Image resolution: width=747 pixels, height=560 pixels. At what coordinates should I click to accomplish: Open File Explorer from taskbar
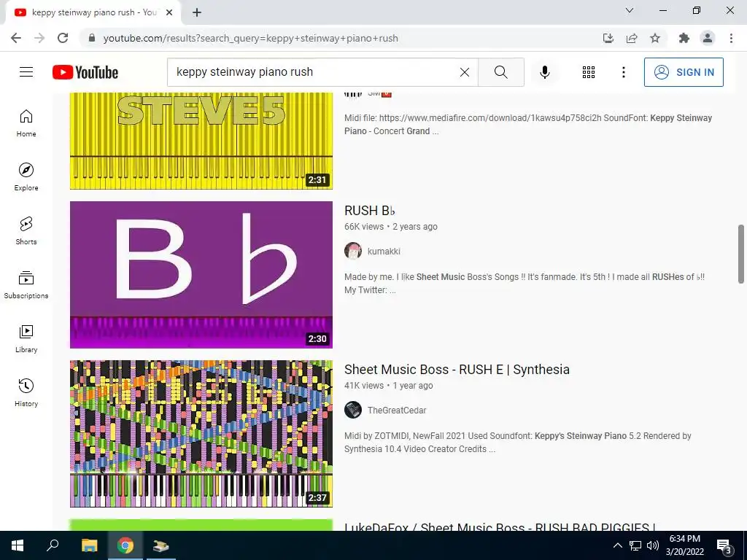point(90,545)
